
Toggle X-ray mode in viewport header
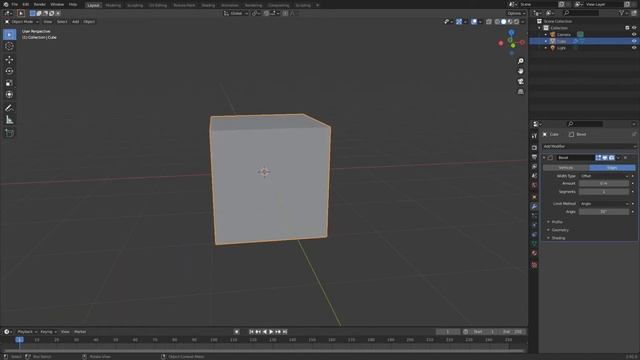(x=489, y=22)
